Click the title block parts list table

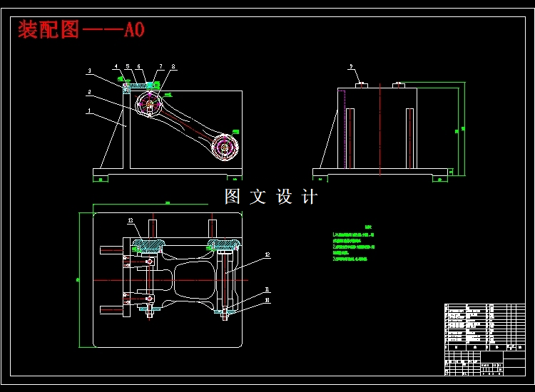pyautogui.click(x=485, y=339)
